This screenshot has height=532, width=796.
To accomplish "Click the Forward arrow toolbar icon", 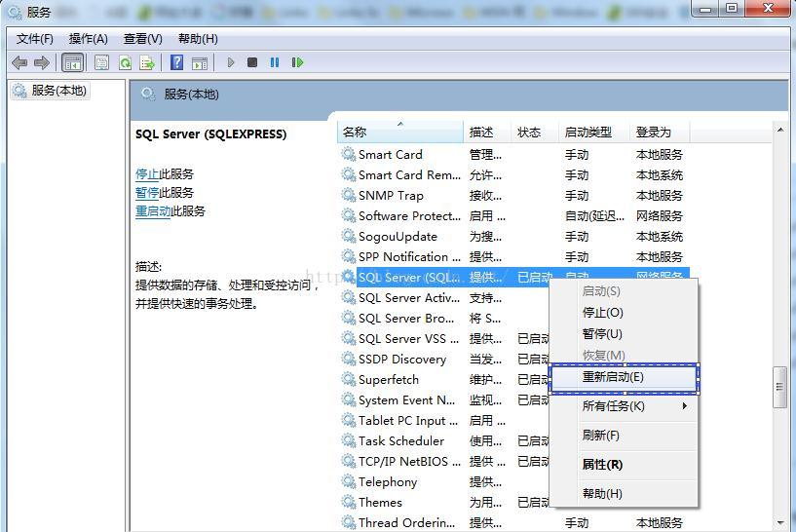I will 42,63.
